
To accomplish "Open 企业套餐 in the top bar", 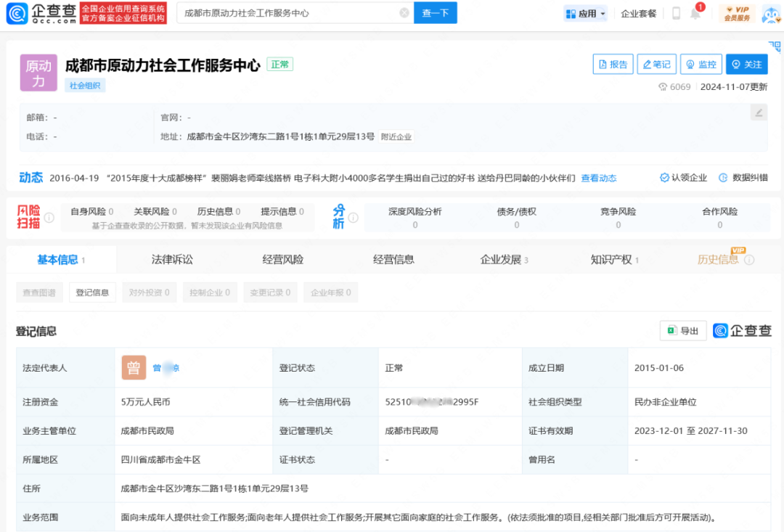I will tap(638, 14).
